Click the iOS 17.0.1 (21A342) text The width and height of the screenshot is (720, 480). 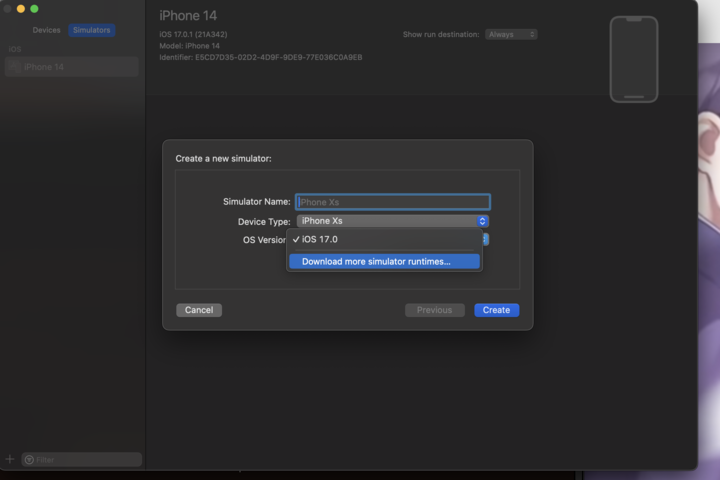point(193,34)
